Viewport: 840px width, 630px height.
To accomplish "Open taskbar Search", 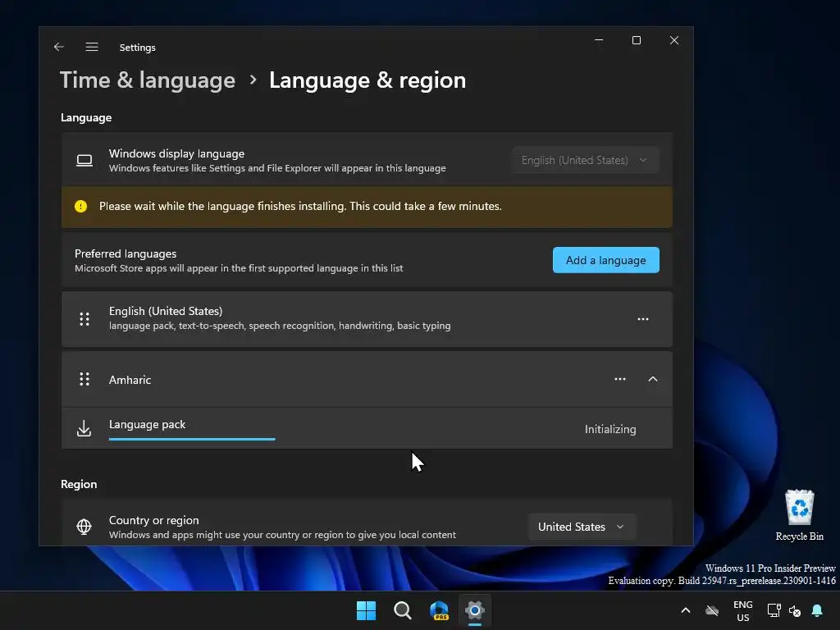I will point(402,610).
